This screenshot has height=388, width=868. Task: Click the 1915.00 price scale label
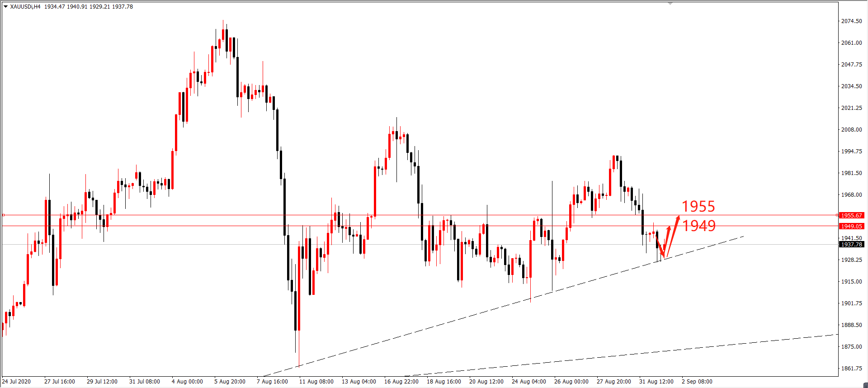click(851, 282)
